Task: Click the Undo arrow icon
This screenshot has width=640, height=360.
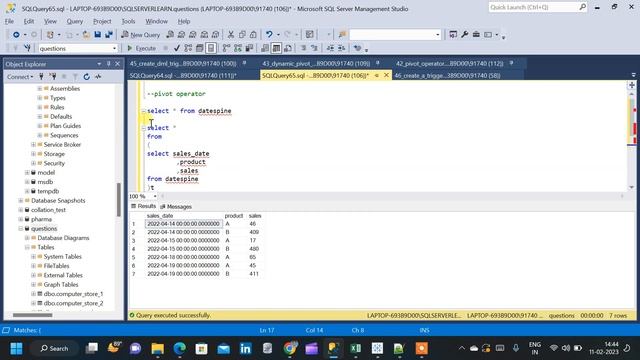Action: click(x=269, y=35)
